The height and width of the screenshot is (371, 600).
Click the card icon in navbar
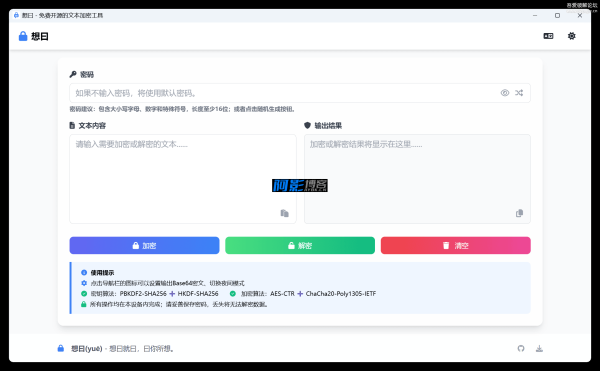pos(548,36)
